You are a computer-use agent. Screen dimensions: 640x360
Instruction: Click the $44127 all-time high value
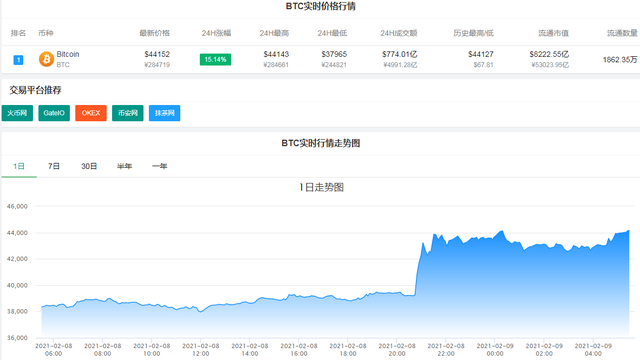[481, 54]
